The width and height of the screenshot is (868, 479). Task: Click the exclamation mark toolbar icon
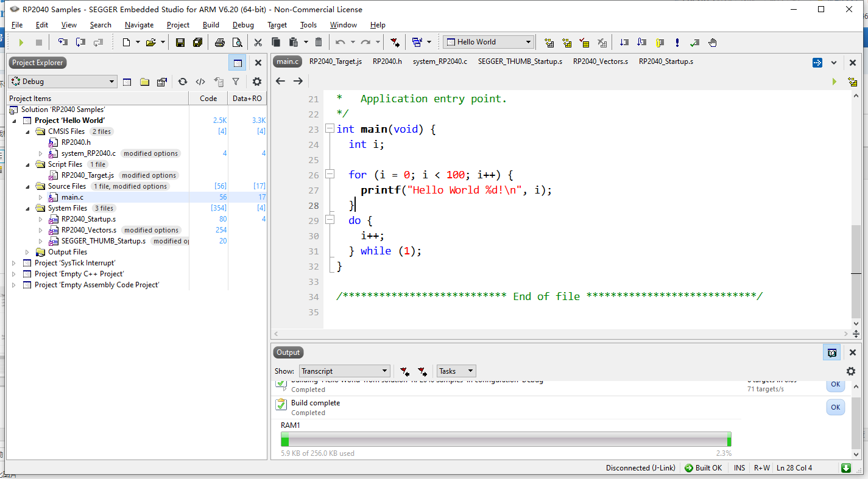tap(677, 43)
